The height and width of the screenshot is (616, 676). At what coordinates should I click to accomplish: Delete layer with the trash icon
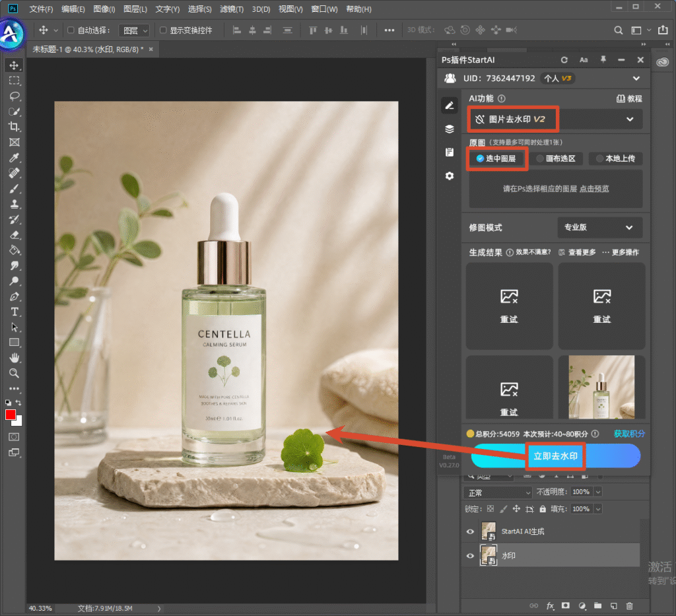coord(629,605)
